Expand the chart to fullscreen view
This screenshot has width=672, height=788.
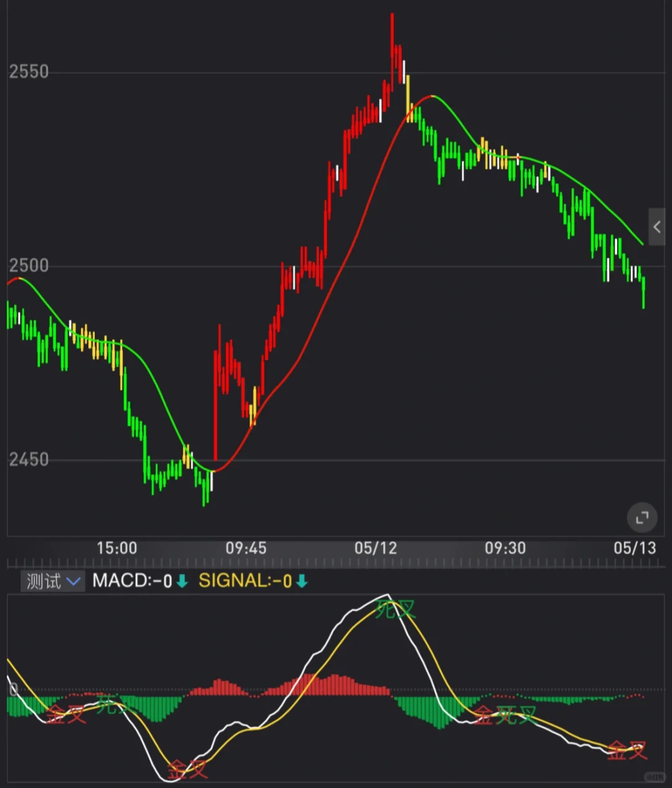point(642,517)
